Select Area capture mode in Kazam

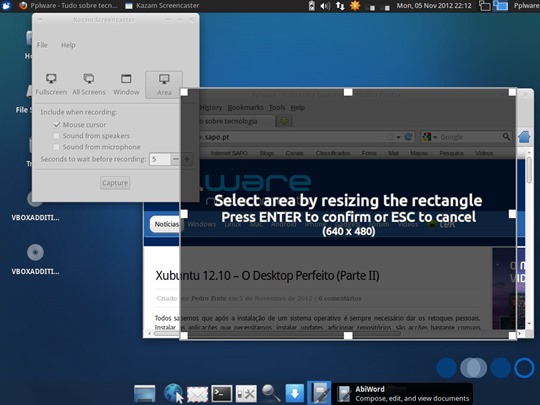[x=164, y=85]
